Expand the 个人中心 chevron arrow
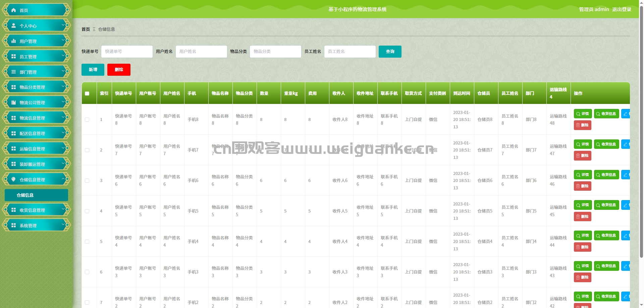Image resolution: width=644 pixels, height=308 pixels. coord(63,25)
